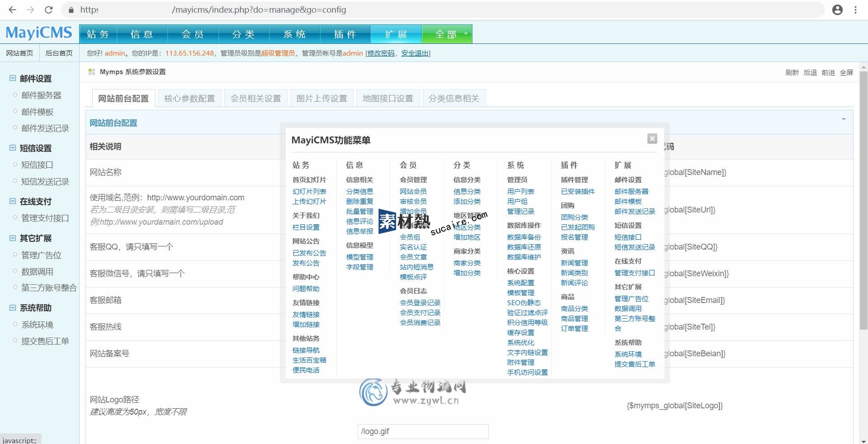868x444 pixels.
Task: Go to 后台首页
Action: (59, 53)
